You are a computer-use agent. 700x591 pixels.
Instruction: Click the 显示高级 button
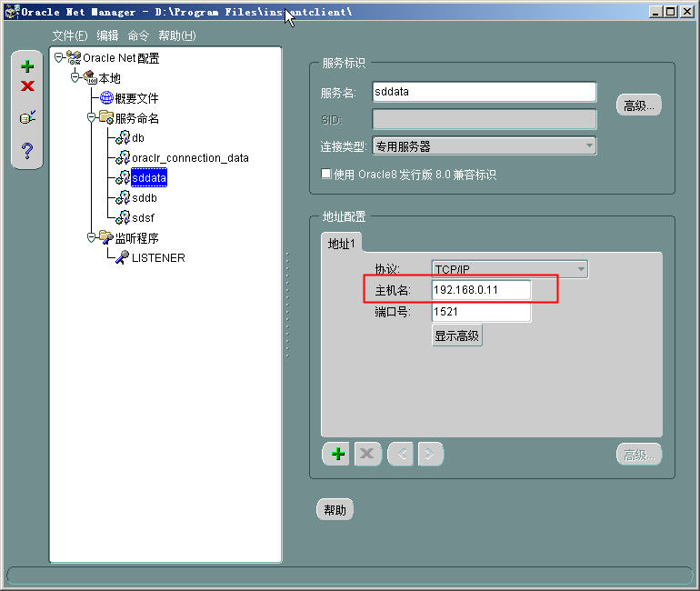tap(456, 336)
